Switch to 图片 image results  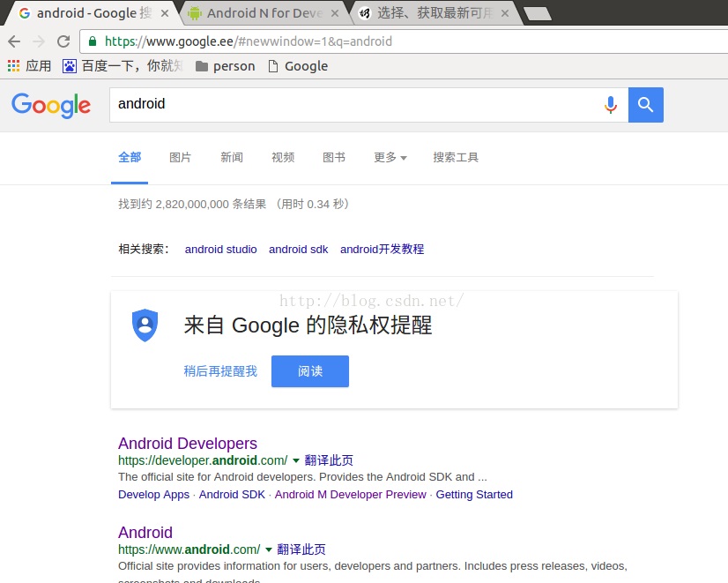click(x=180, y=158)
